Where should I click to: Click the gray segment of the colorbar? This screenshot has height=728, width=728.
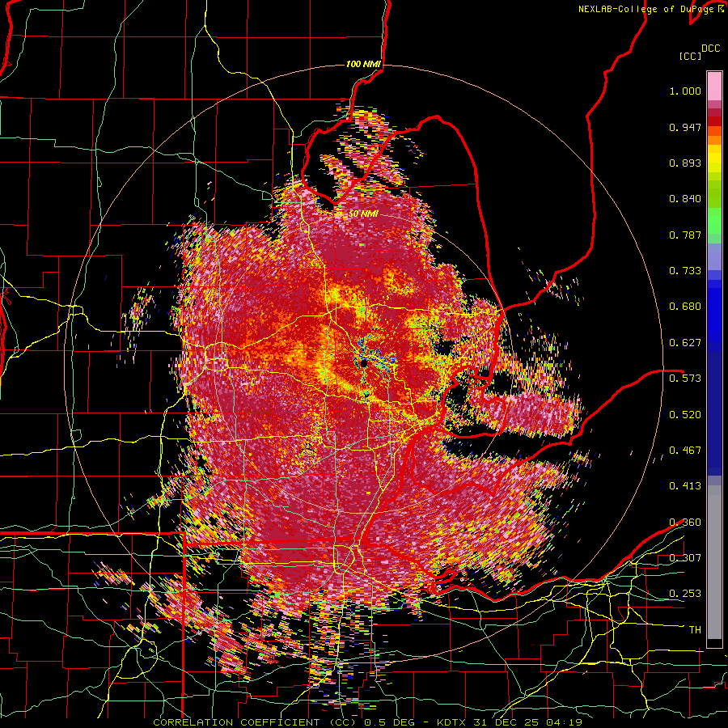(714, 562)
